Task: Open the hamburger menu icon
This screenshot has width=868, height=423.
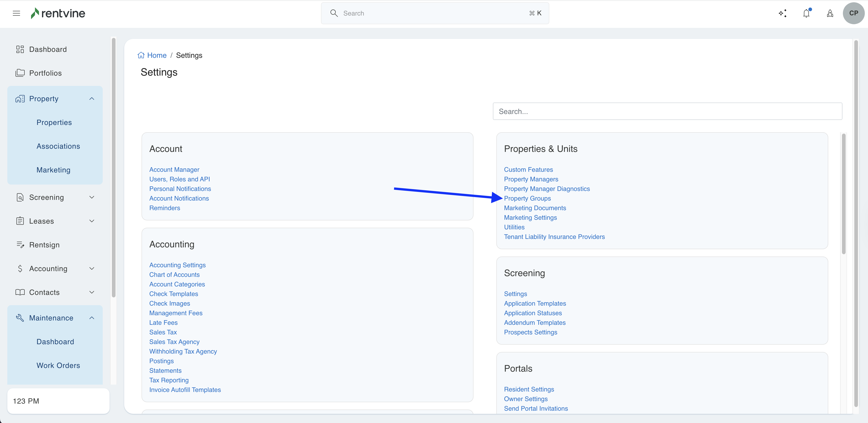Action: pos(16,13)
